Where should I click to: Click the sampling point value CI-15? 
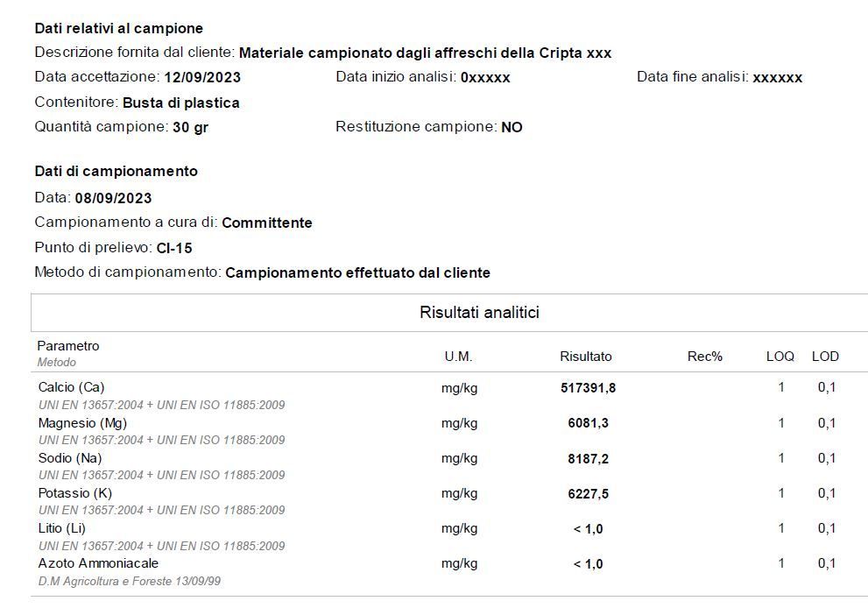tap(174, 248)
